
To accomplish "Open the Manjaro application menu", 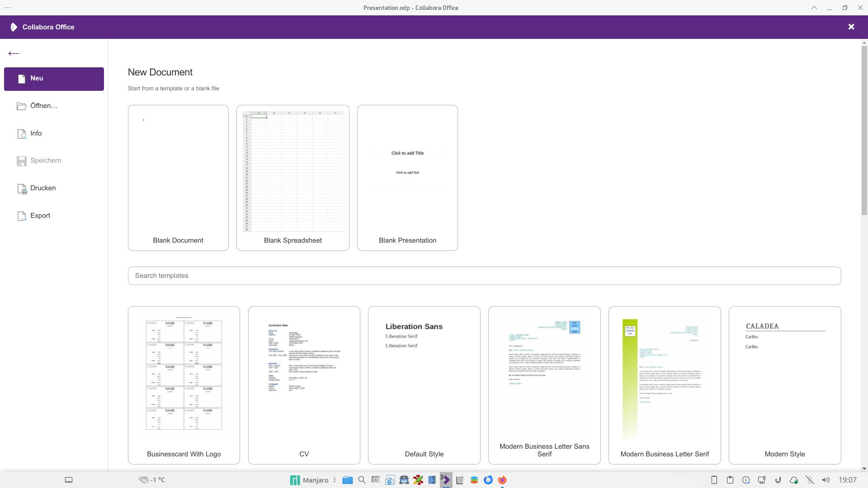I will 310,480.
